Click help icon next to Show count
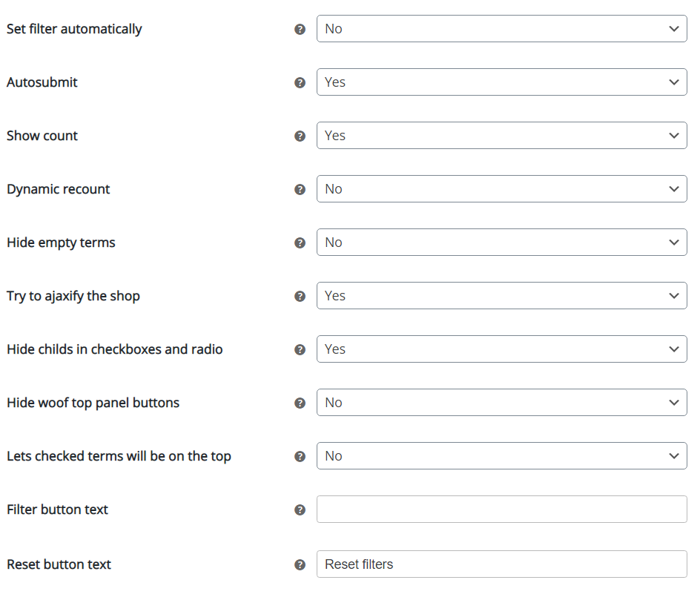Screen dimensions: 700x600 point(300,136)
